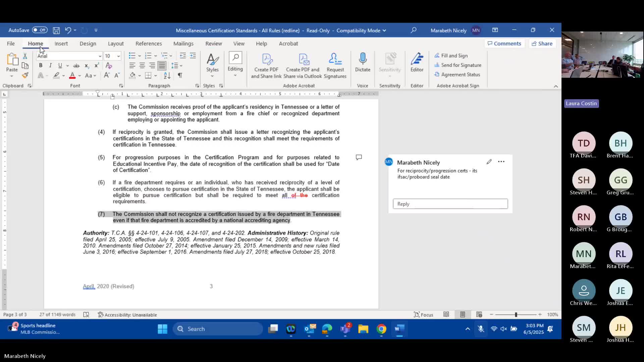Screen dimensions: 644x362
Task: Toggle the AutoSave switch
Action: (x=40, y=30)
